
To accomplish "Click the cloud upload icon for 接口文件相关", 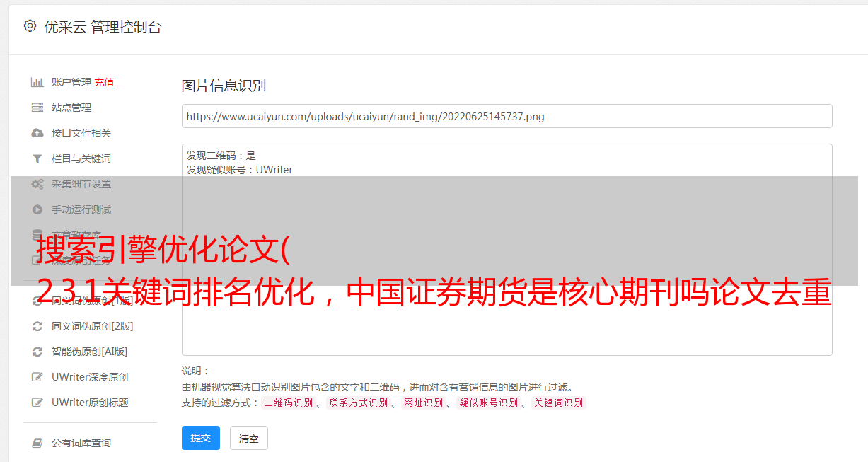I will [37, 133].
